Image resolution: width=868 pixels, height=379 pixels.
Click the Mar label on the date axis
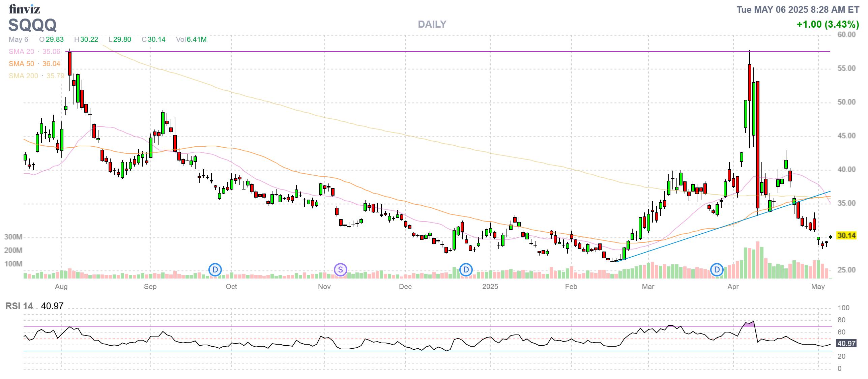(x=648, y=287)
